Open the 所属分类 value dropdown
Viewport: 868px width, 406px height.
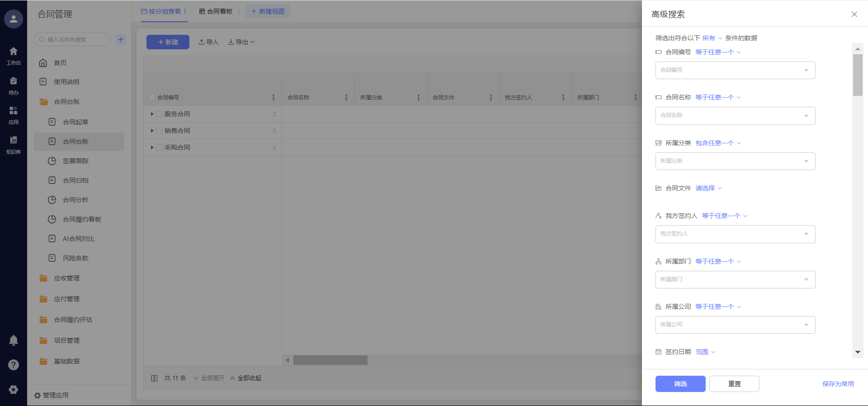pos(735,161)
